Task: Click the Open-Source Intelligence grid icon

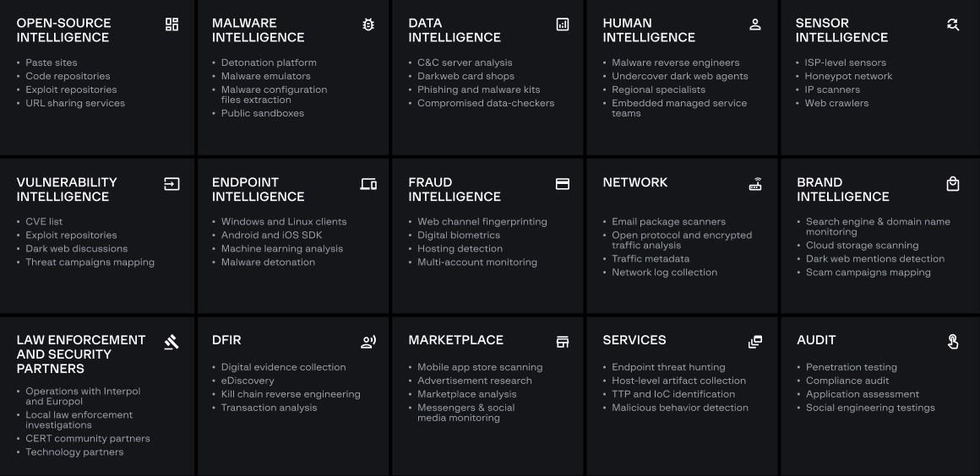Action: [x=172, y=24]
